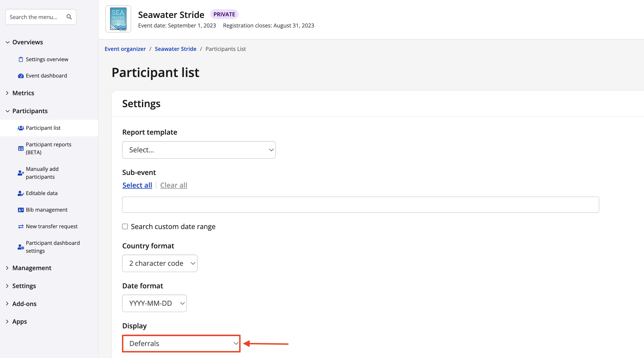Click the Participant reports table icon
644x358 pixels.
click(21, 149)
